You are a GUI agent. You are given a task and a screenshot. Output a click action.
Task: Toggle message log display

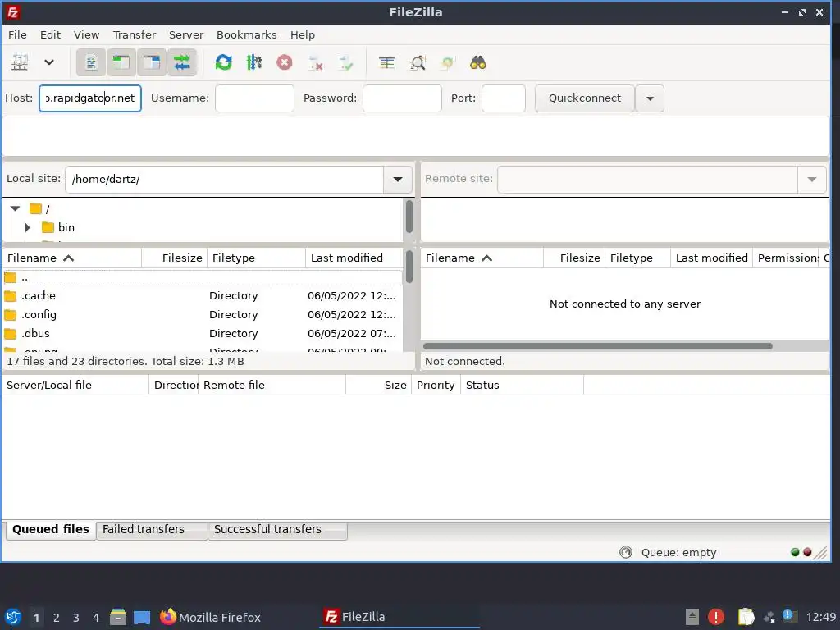91,62
